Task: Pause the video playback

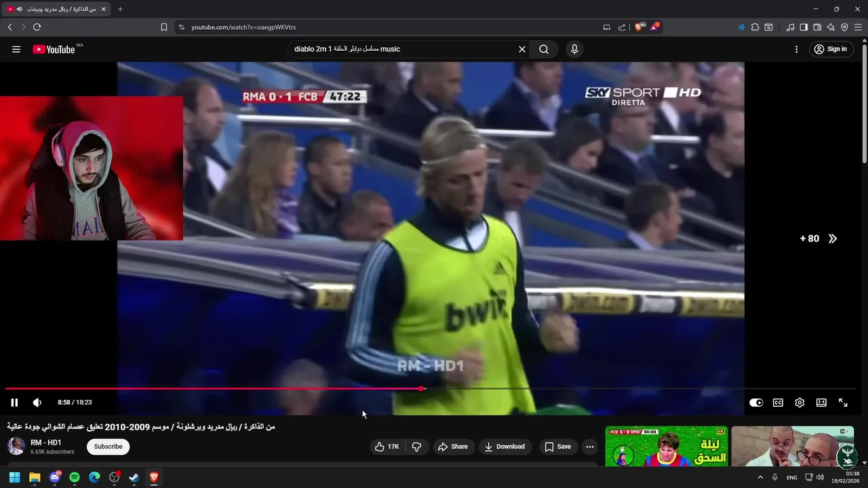Action: 14,403
